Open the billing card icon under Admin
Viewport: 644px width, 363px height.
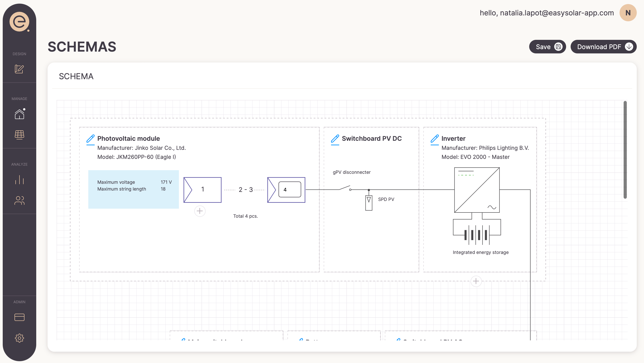click(x=19, y=317)
